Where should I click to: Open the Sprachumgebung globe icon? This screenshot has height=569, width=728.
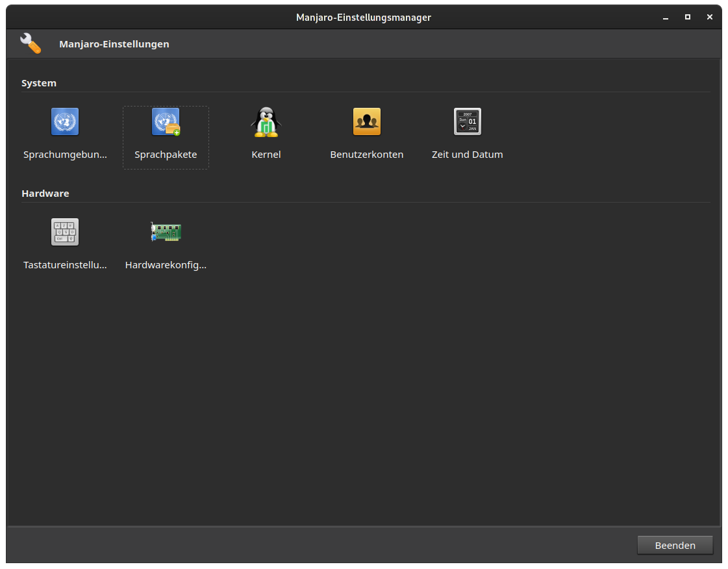65,121
